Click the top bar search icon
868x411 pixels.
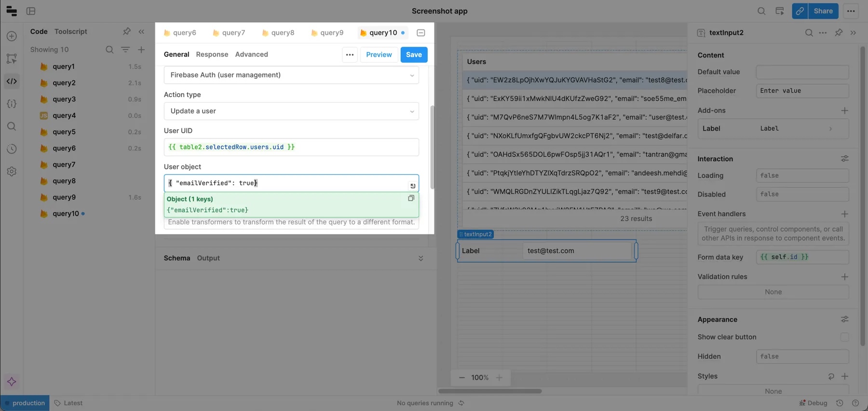click(761, 11)
